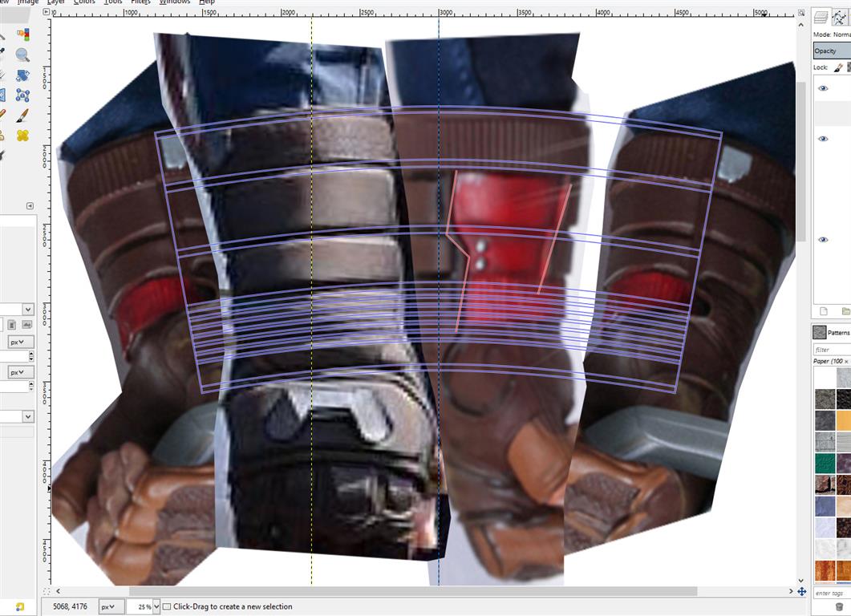Click the 25 % zoom field
The image size is (851, 616).
(x=140, y=606)
